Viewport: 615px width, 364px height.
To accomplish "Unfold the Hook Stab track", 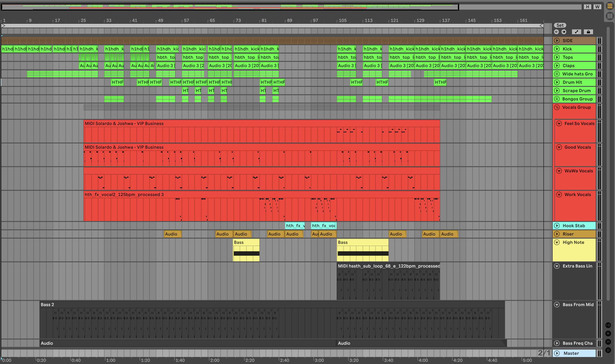I will (x=557, y=226).
